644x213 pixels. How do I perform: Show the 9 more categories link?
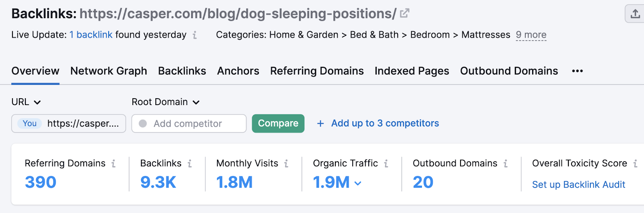tap(531, 35)
